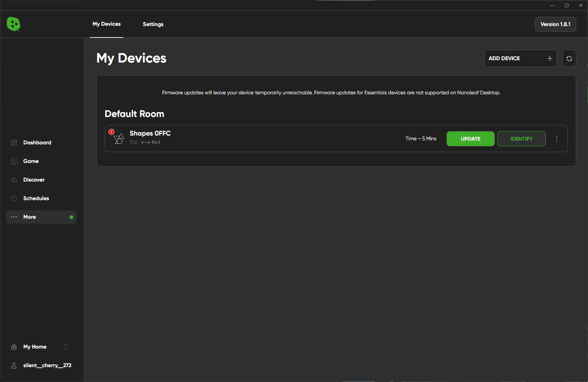This screenshot has width=588, height=382.
Task: Click the Version 1.8.1 button
Action: pos(555,24)
